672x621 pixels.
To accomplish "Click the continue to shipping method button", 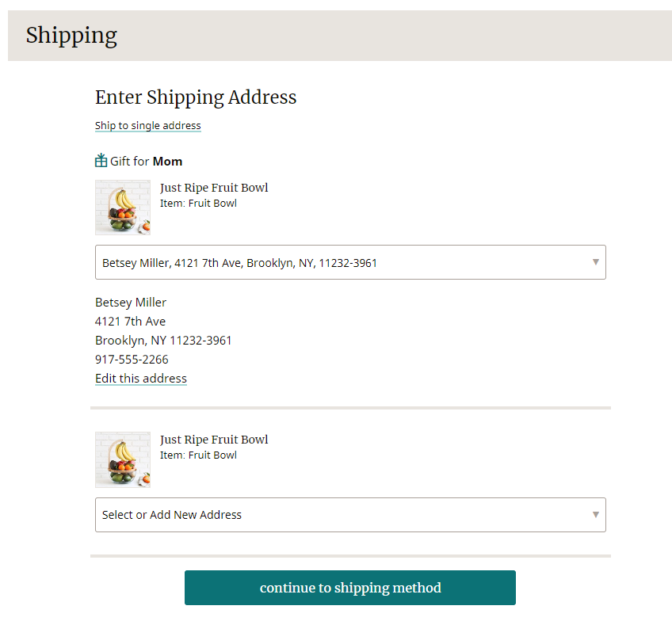I will 350,588.
